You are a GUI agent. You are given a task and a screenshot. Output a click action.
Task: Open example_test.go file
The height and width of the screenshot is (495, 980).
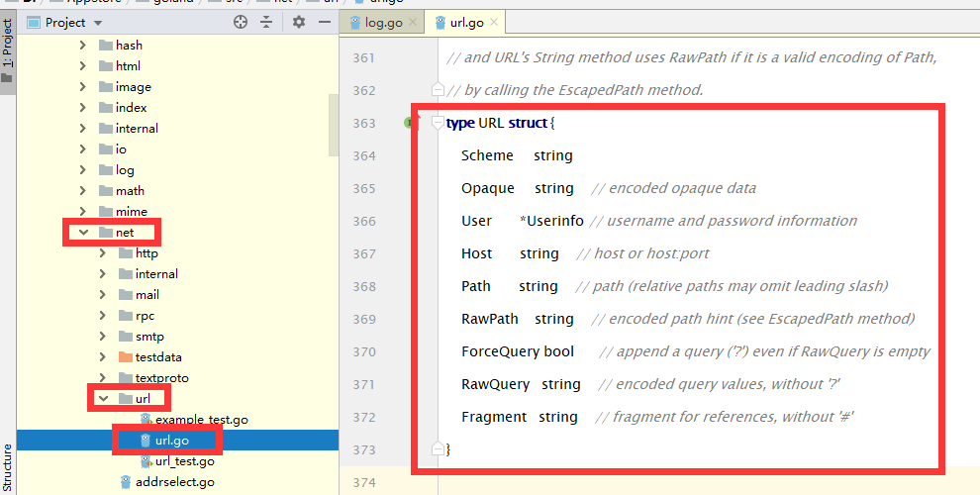pos(201,420)
